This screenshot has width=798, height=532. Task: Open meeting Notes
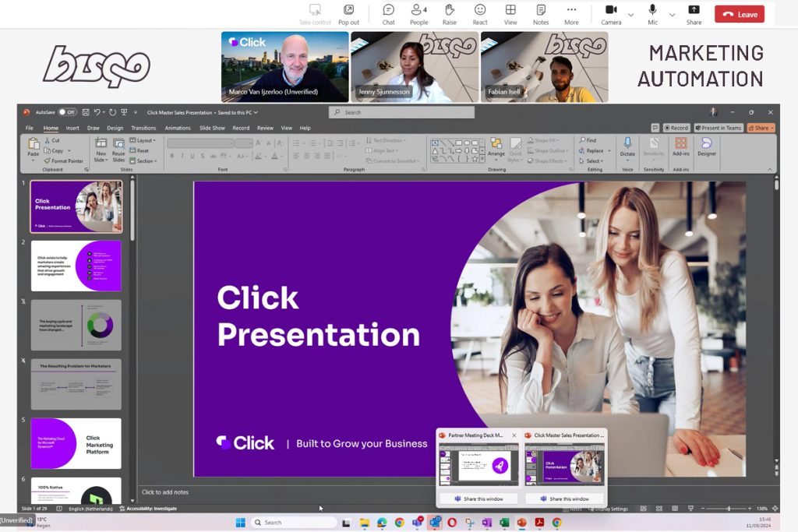[541, 13]
